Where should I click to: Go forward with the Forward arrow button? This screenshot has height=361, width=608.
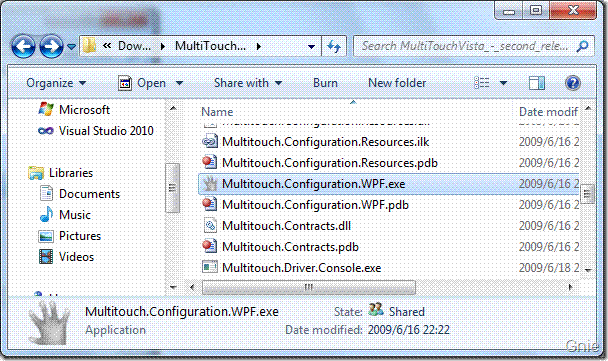(51, 47)
